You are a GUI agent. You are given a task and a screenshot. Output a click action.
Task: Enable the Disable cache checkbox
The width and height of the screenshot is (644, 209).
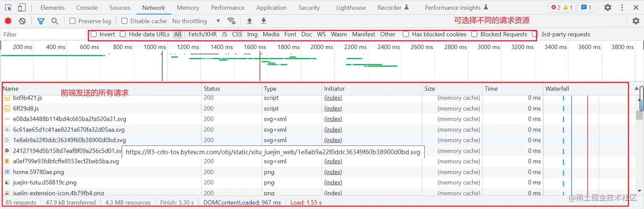tap(124, 21)
